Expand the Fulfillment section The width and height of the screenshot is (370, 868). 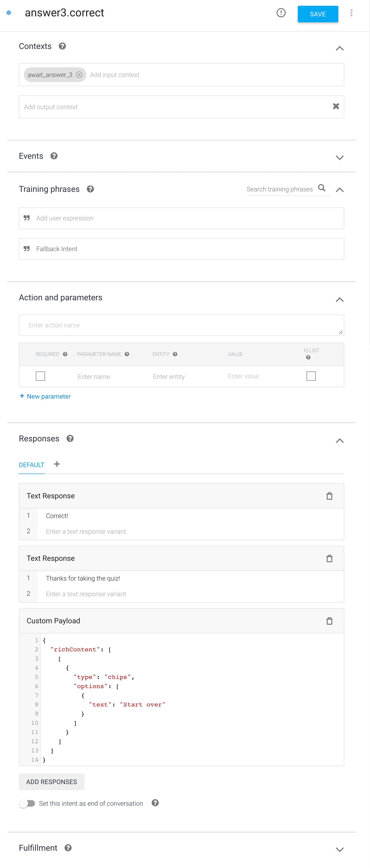point(339,849)
